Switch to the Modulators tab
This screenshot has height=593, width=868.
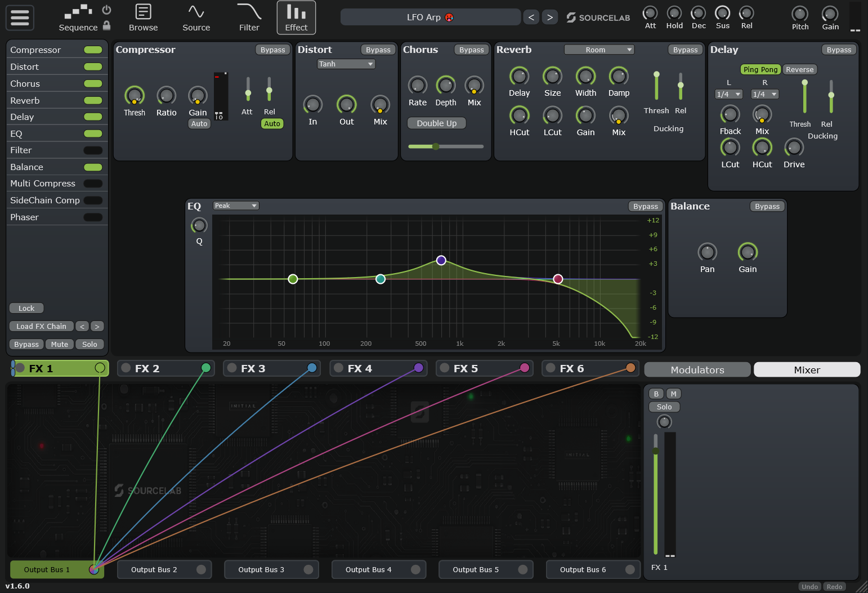(697, 370)
